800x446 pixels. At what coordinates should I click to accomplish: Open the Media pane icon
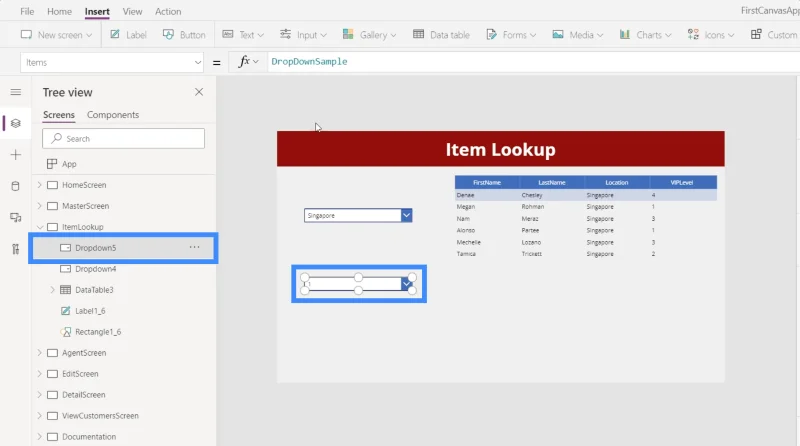coord(16,217)
